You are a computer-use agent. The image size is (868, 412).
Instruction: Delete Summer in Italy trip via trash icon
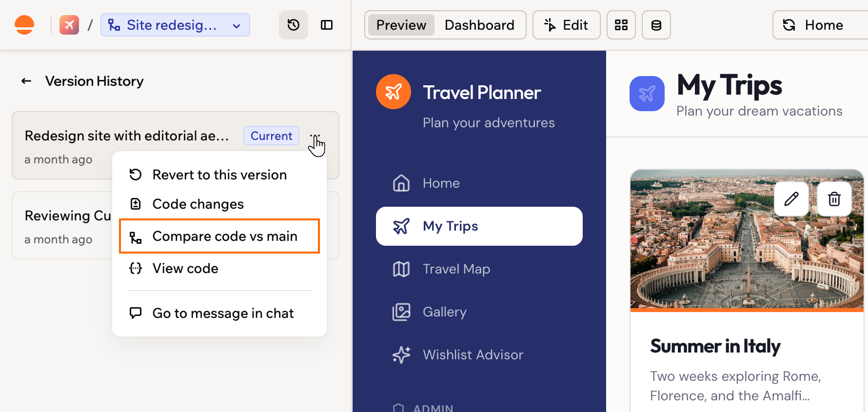click(834, 199)
